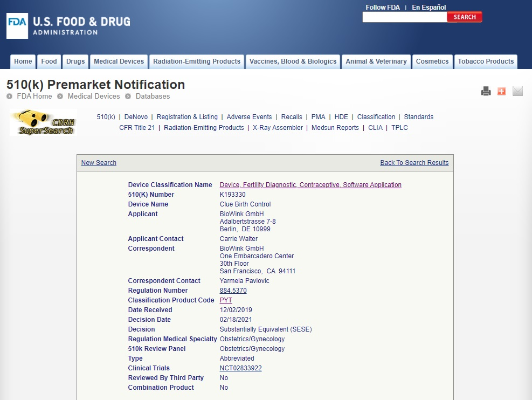Go to FDA Home breadcrumb
Screen dimensions: 532x400
(34, 96)
